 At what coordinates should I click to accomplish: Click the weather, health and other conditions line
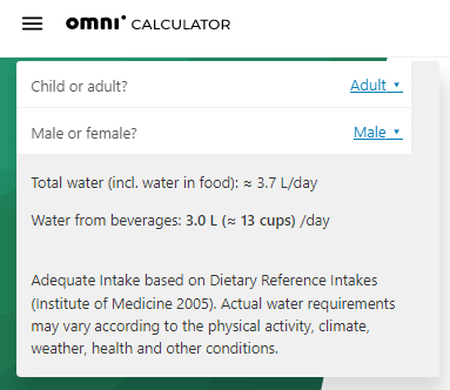tap(155, 348)
